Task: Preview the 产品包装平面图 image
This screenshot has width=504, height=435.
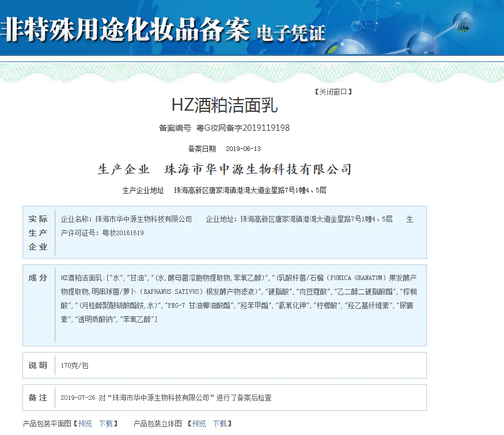Action: tap(85, 423)
